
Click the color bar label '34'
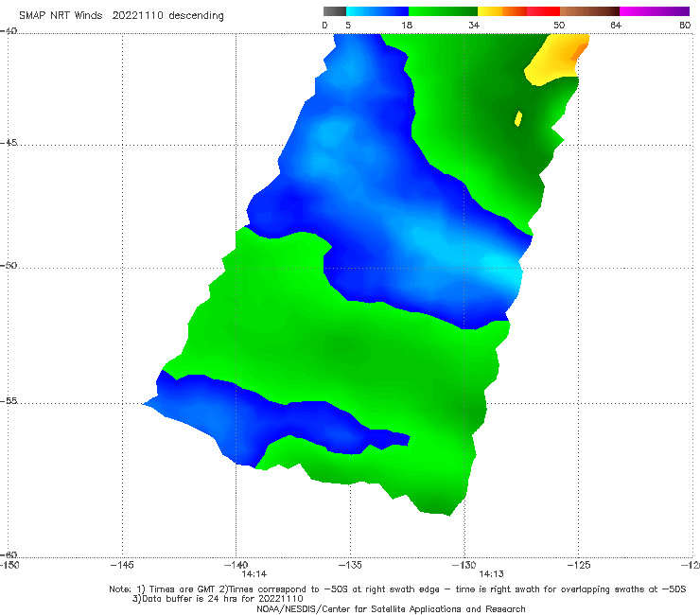[474, 25]
